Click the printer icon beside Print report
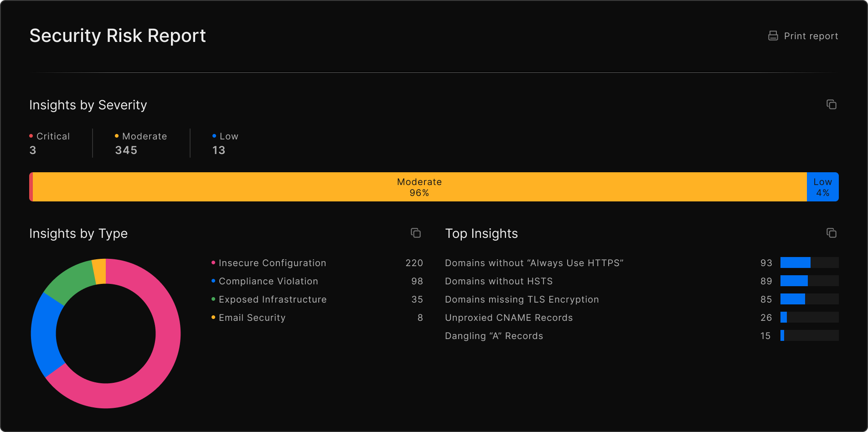Screen dimensions: 868x432 pyautogui.click(x=773, y=36)
